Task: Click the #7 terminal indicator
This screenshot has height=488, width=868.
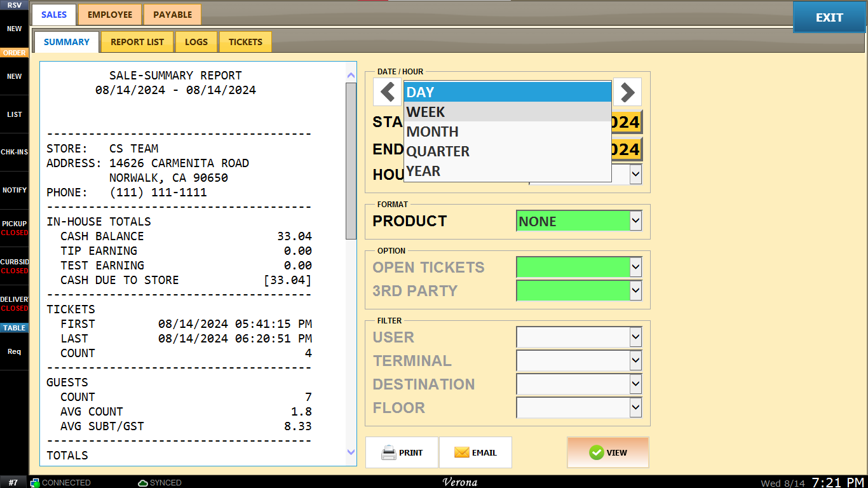Action: 13,483
